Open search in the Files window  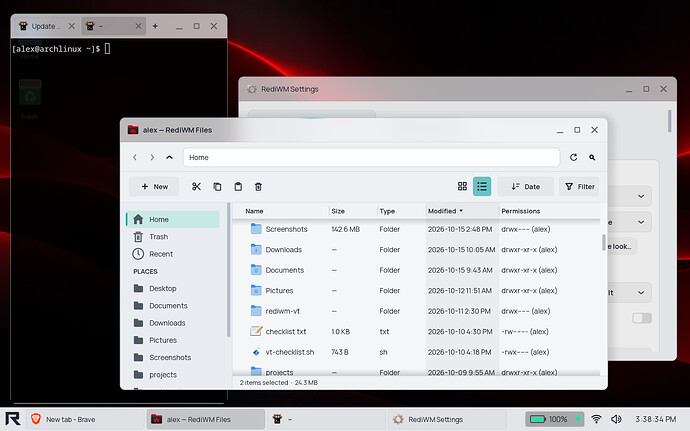592,157
